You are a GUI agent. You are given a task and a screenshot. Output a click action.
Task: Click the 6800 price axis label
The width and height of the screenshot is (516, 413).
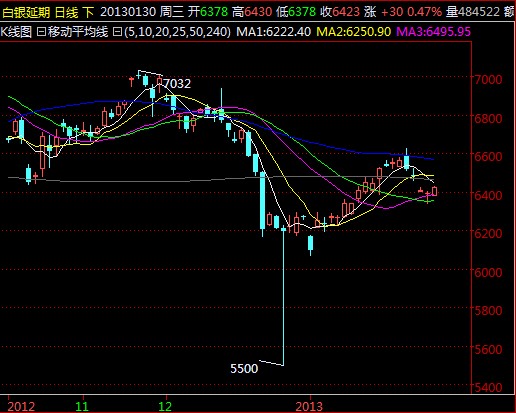(488, 118)
